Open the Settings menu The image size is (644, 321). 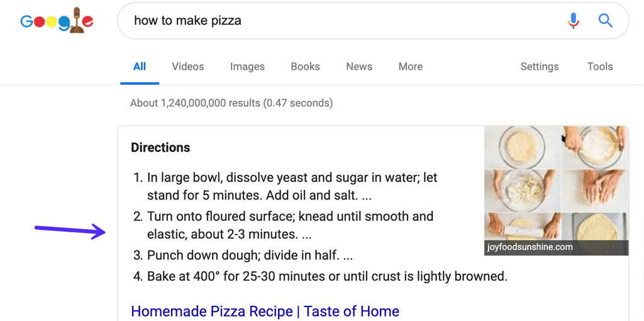[x=539, y=67]
